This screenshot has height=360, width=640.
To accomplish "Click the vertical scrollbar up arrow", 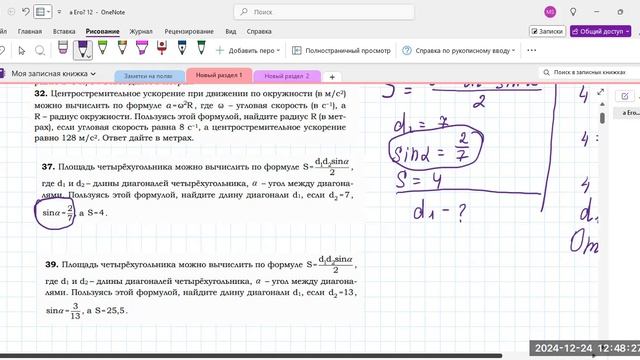I will (x=602, y=104).
